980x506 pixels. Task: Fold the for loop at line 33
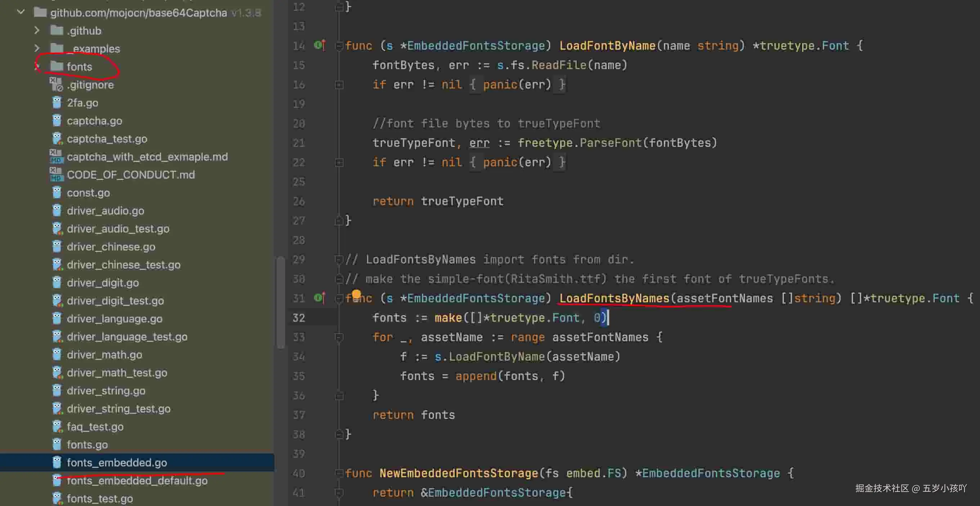[x=338, y=337]
